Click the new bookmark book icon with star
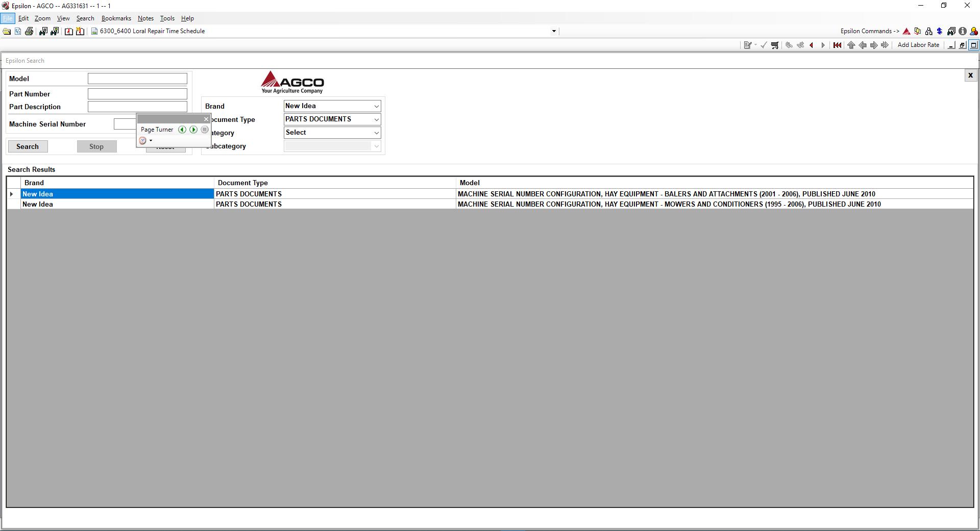 (80, 32)
